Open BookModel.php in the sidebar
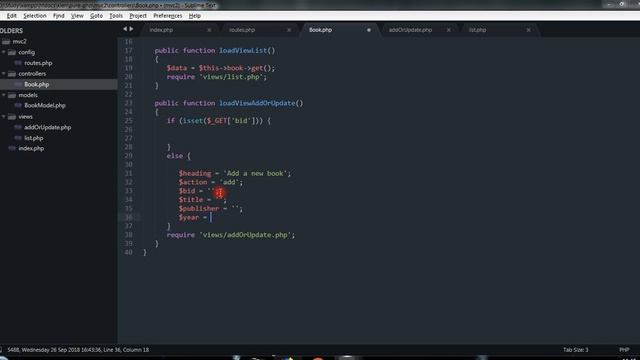640x360 pixels. (44, 105)
